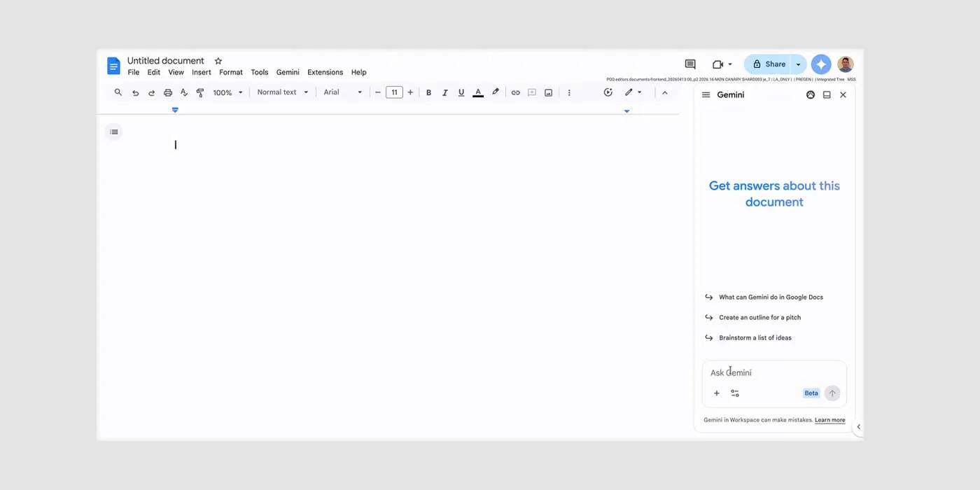Open the Tools menu
The width and height of the screenshot is (980, 490).
[260, 72]
